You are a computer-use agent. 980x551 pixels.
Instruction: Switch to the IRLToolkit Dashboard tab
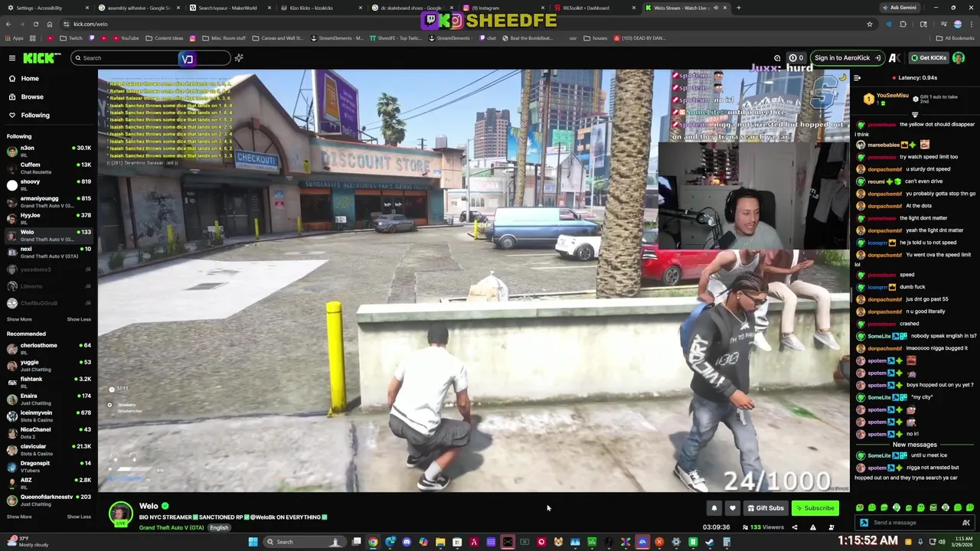point(594,8)
